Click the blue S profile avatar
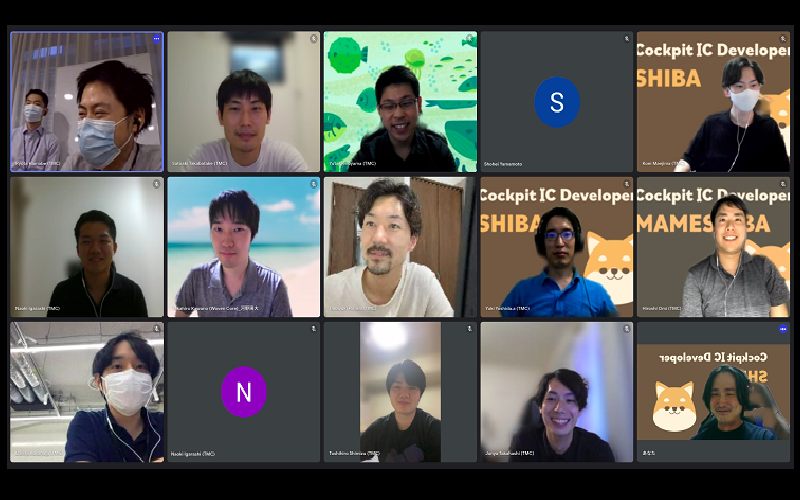The height and width of the screenshot is (500, 800). [x=556, y=102]
